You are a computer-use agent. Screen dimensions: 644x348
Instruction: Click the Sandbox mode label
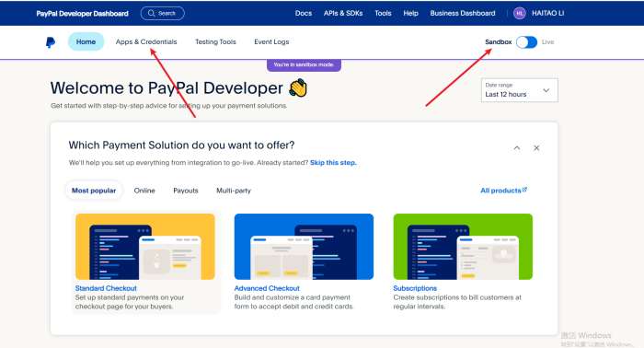[499, 42]
